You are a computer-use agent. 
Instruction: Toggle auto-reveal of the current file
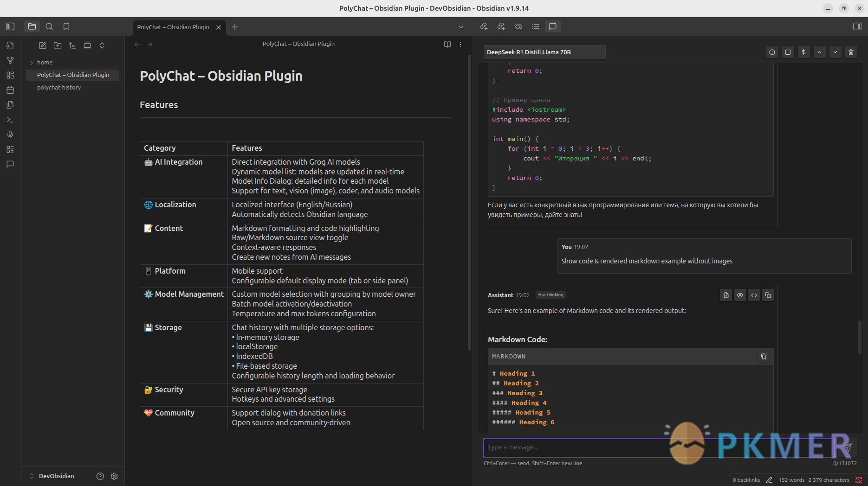pyautogui.click(x=87, y=45)
